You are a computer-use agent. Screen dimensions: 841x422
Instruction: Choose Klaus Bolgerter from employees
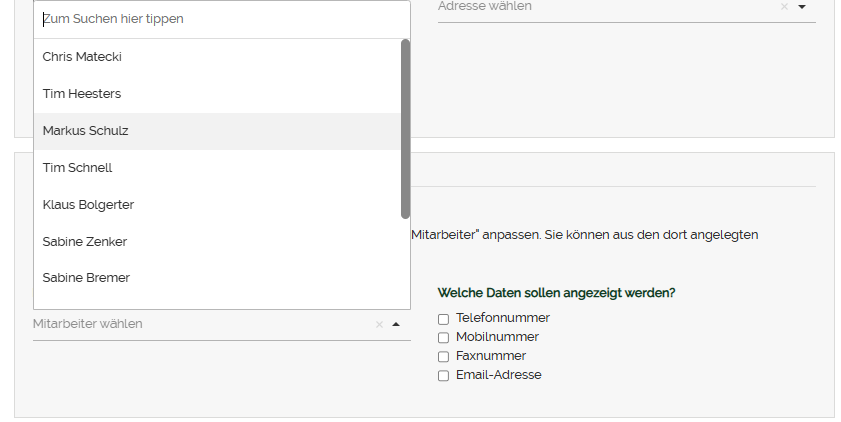coord(88,205)
